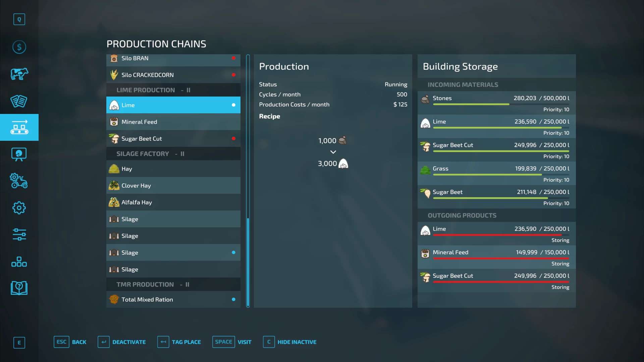Open the finances dollar icon page
The height and width of the screenshot is (362, 644).
click(x=19, y=47)
